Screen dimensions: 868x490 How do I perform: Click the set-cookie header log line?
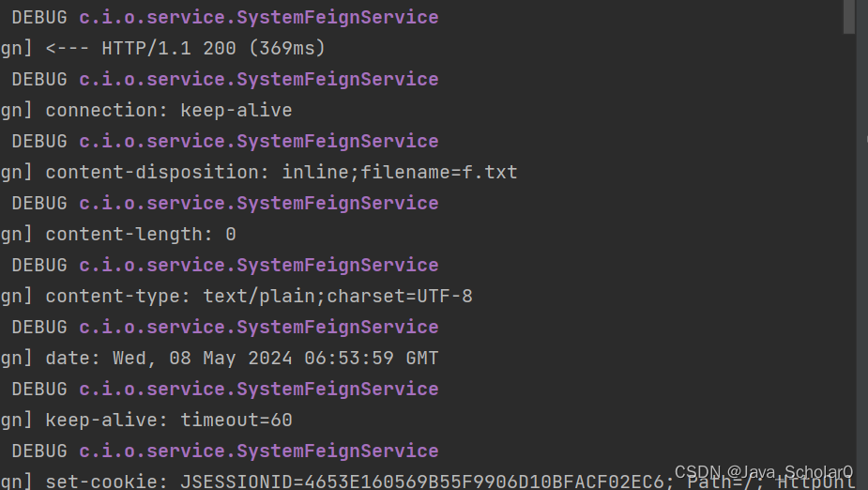427,482
